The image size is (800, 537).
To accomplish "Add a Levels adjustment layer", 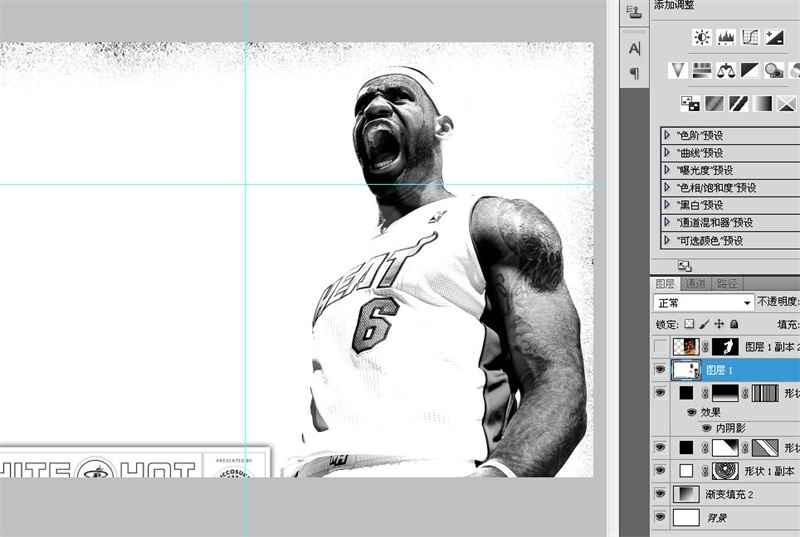I will pos(726,38).
